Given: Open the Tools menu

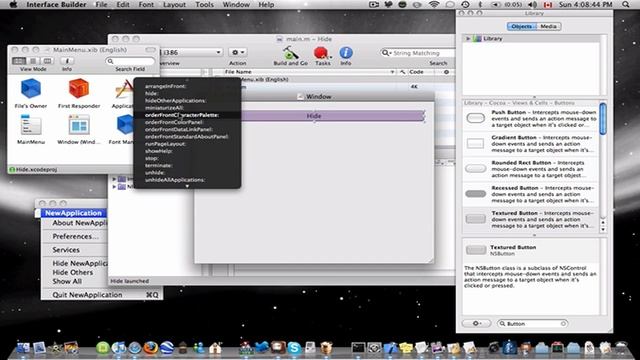Looking at the screenshot, I should (204, 4).
